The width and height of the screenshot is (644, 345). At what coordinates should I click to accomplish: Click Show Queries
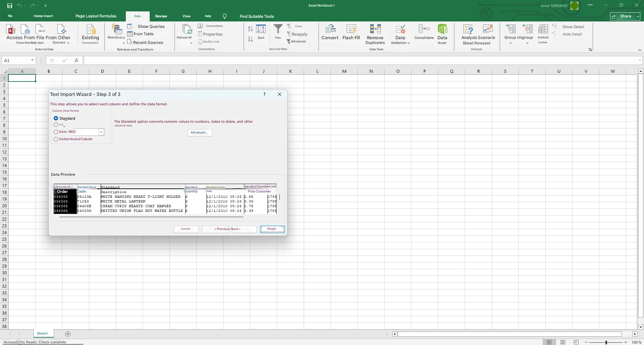(146, 26)
